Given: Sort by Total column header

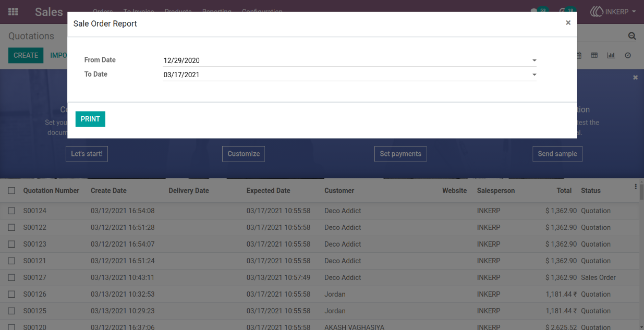Looking at the screenshot, I should point(564,191).
